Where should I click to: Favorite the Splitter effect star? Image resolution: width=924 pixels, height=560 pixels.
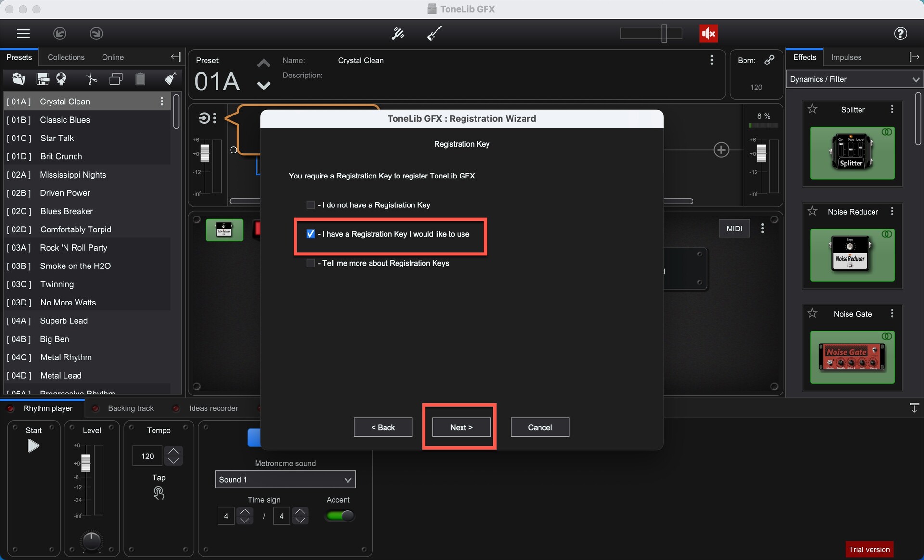point(812,109)
